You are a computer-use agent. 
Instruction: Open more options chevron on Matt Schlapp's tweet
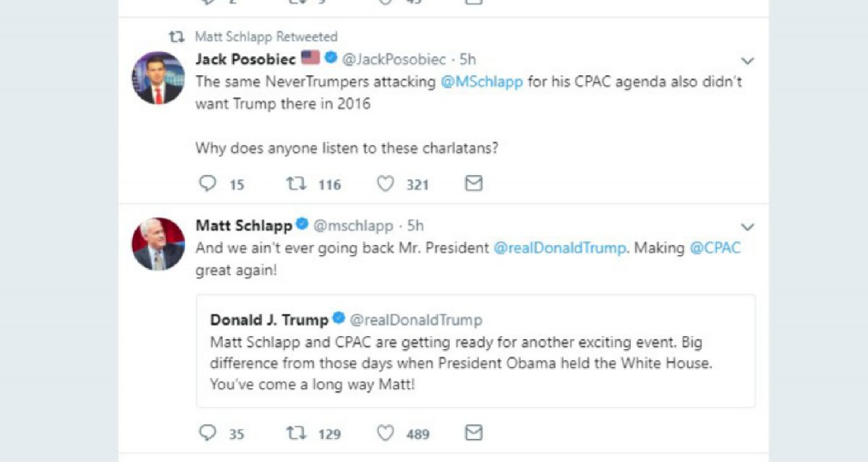click(x=747, y=227)
